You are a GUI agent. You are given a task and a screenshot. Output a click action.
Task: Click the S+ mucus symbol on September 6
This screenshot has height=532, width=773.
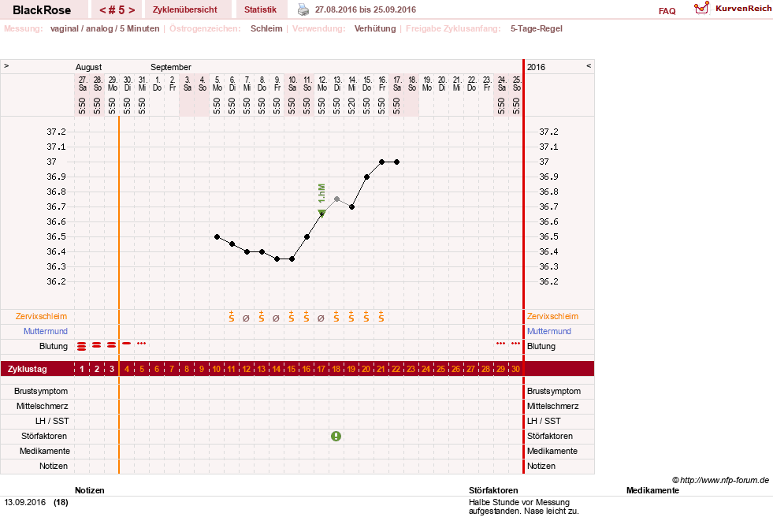click(231, 317)
